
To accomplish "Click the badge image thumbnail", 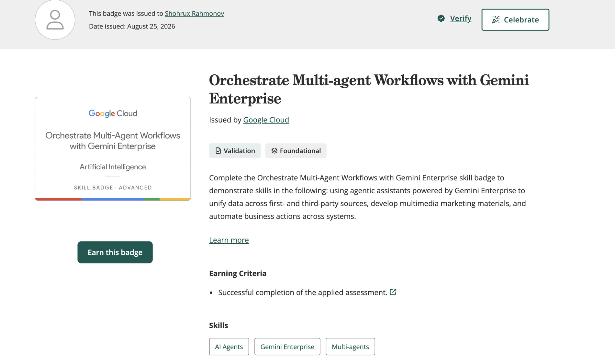I will coord(113,149).
